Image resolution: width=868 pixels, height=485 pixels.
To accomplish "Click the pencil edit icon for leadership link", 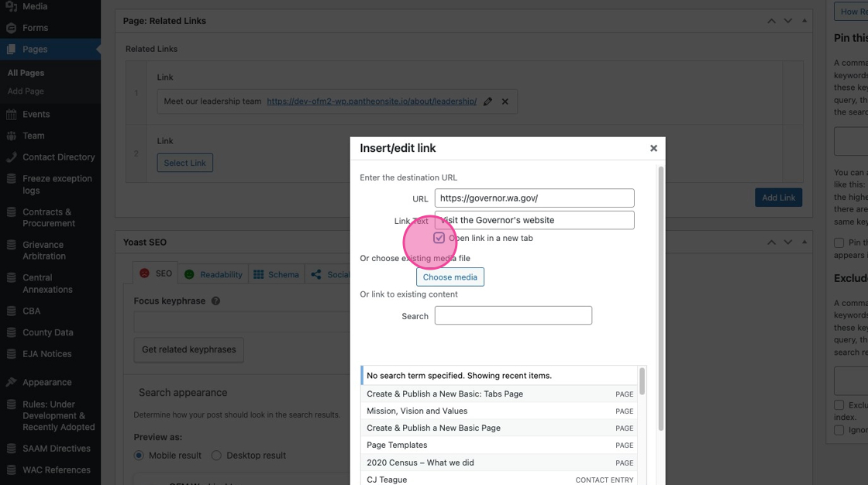I will tap(487, 101).
